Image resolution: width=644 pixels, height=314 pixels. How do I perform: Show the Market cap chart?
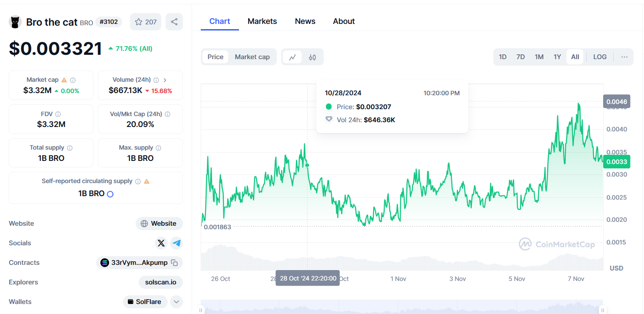(x=252, y=57)
